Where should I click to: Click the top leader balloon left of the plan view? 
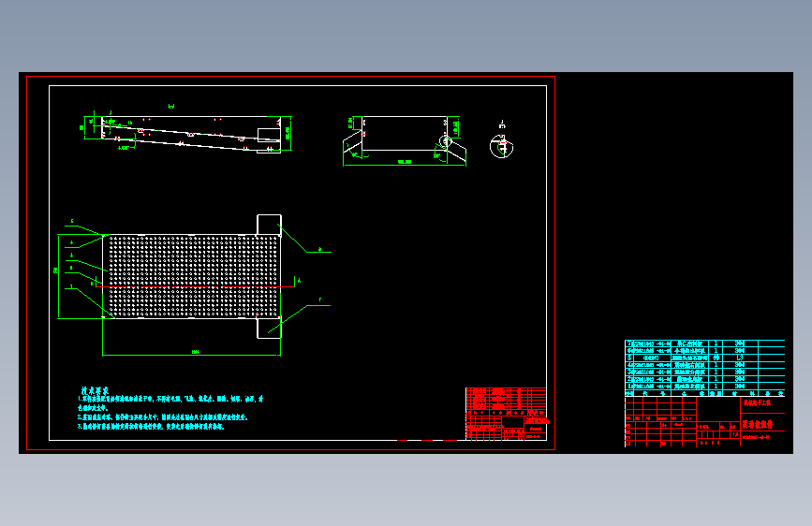(72, 222)
